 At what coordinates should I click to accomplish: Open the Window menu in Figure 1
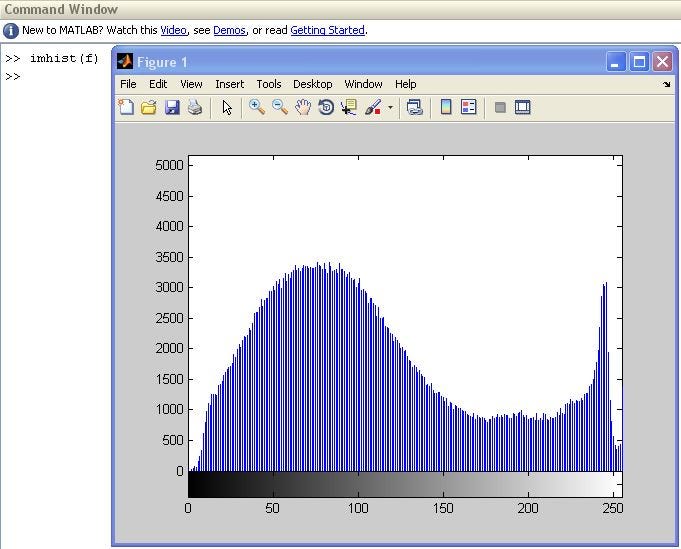tap(363, 84)
